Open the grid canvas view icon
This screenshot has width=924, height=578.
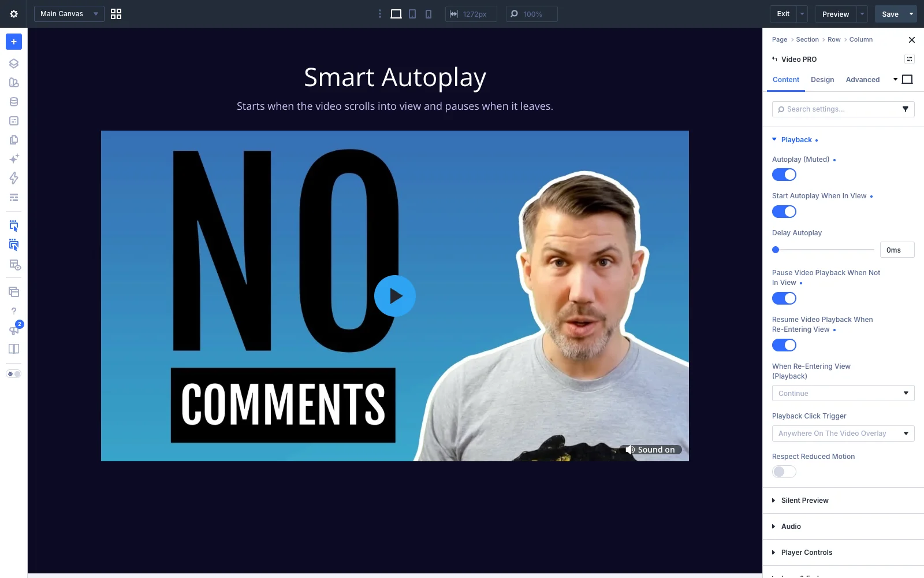(x=116, y=14)
